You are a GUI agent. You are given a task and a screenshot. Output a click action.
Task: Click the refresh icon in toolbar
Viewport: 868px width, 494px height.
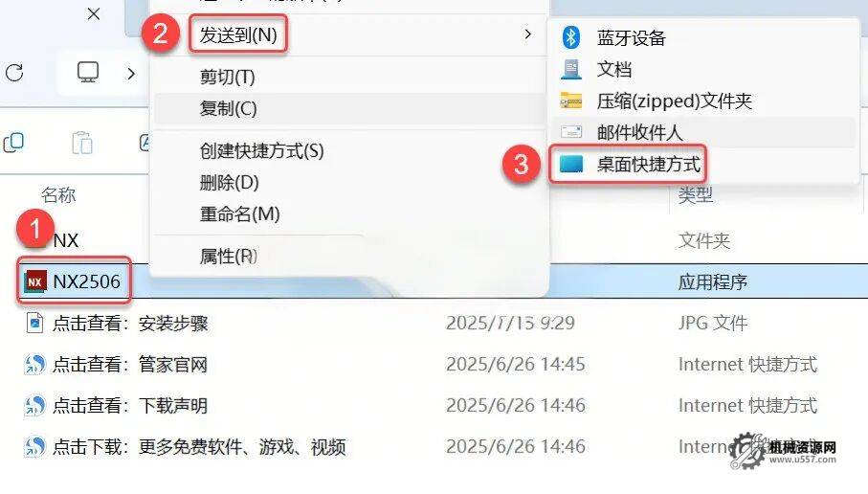tap(14, 73)
